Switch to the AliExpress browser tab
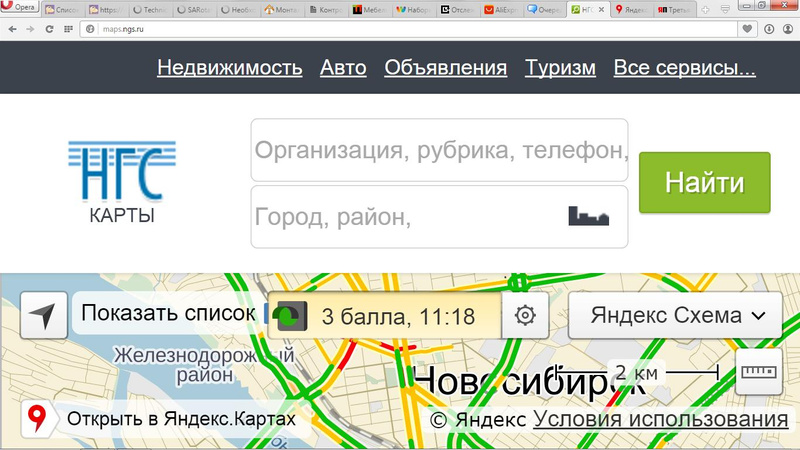Viewport: 800px width, 450px height. point(500,9)
